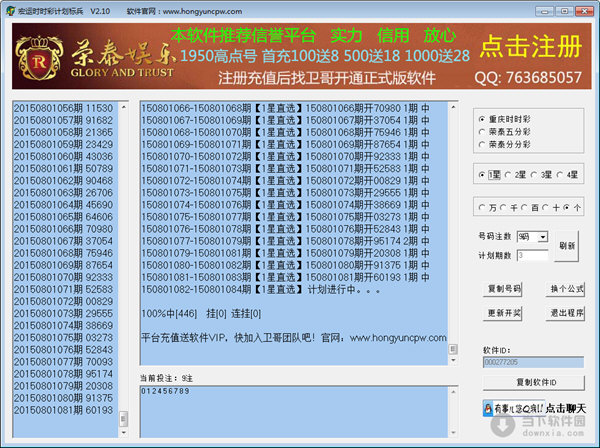Click the scroll-up arrow of the left results list

pyautogui.click(x=123, y=108)
